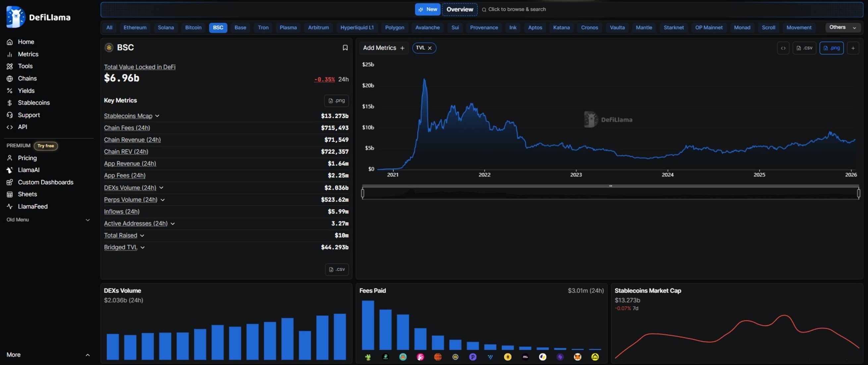Download the TVL chart as .png
This screenshot has height=365, width=868.
coord(832,48)
